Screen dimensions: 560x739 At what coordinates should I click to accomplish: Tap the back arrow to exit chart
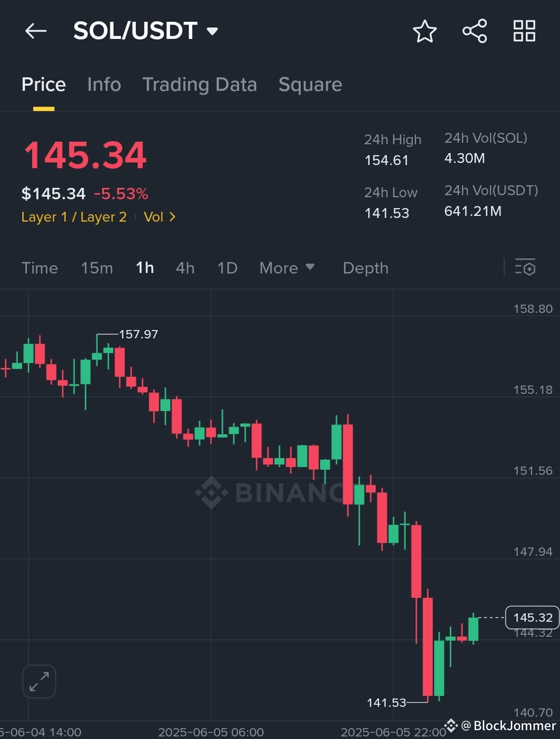pyautogui.click(x=35, y=31)
